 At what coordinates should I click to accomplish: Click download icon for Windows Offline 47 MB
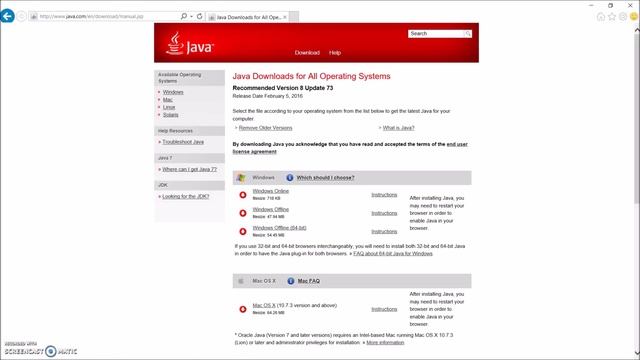[243, 213]
